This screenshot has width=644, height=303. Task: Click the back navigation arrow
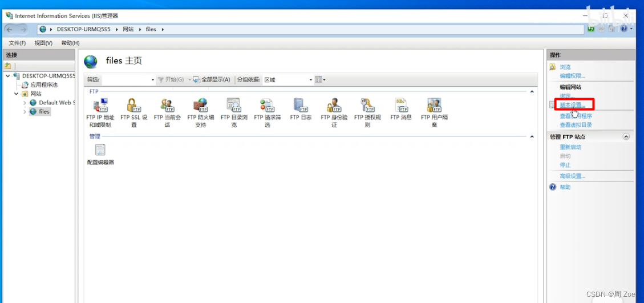pyautogui.click(x=10, y=29)
